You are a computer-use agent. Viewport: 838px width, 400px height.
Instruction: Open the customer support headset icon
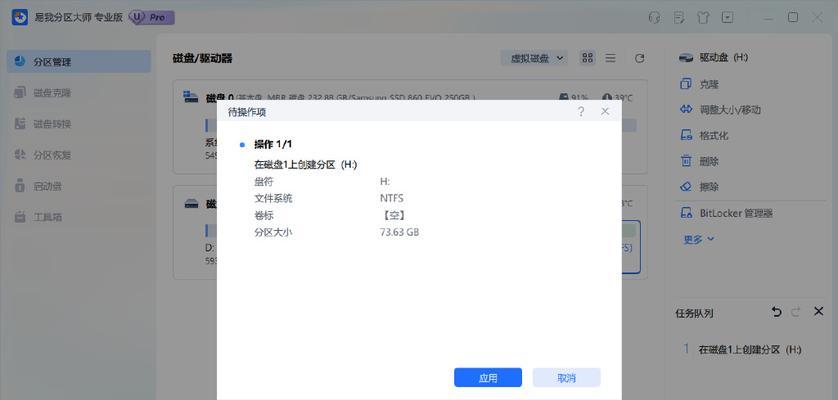point(654,18)
